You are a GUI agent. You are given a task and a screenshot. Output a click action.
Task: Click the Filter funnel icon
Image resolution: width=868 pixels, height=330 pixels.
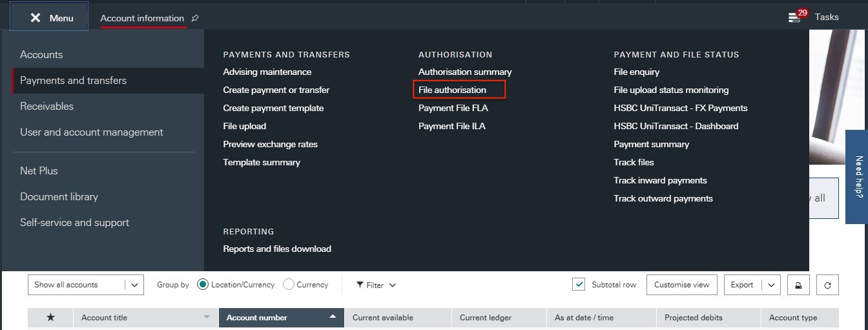[x=360, y=285]
